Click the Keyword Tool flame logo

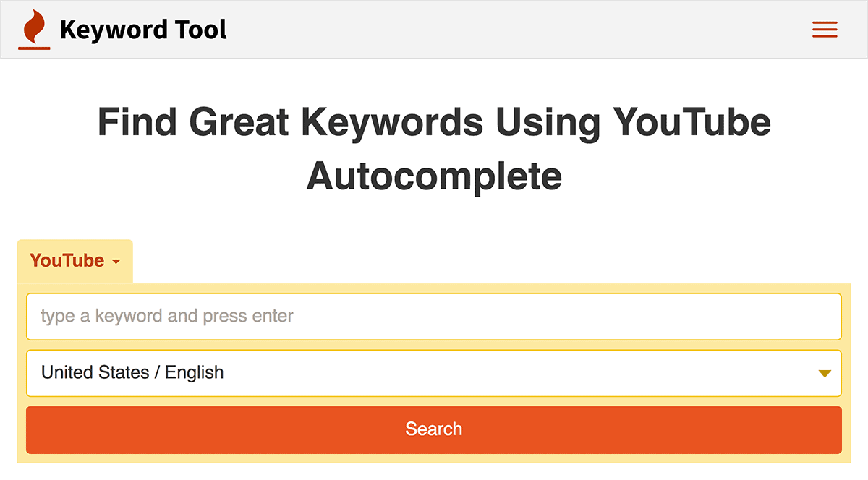click(34, 30)
